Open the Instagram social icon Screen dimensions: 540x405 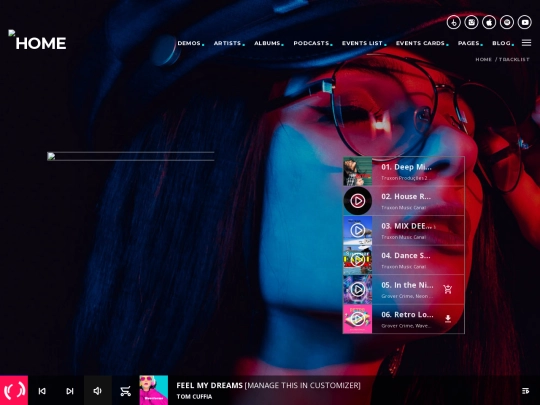[471, 22]
